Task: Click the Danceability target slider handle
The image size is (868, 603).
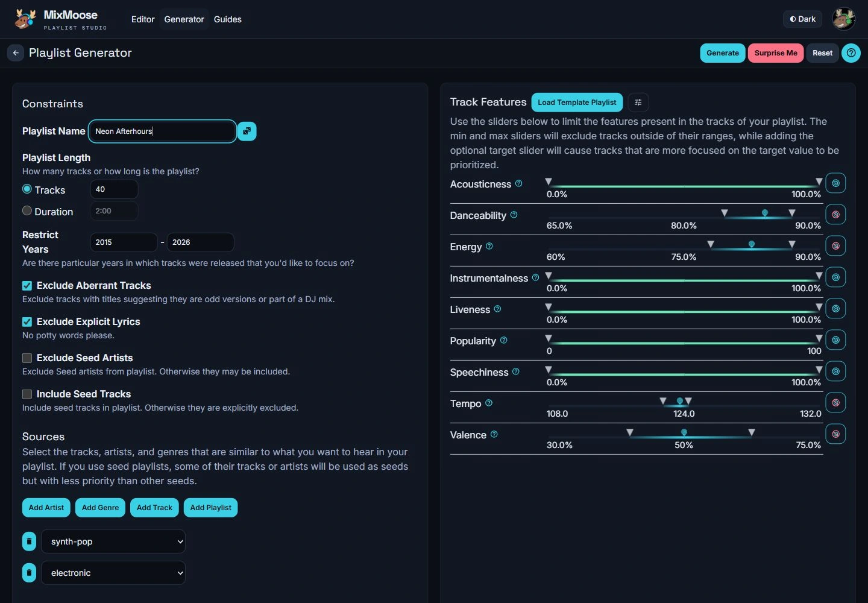Action: (x=765, y=213)
